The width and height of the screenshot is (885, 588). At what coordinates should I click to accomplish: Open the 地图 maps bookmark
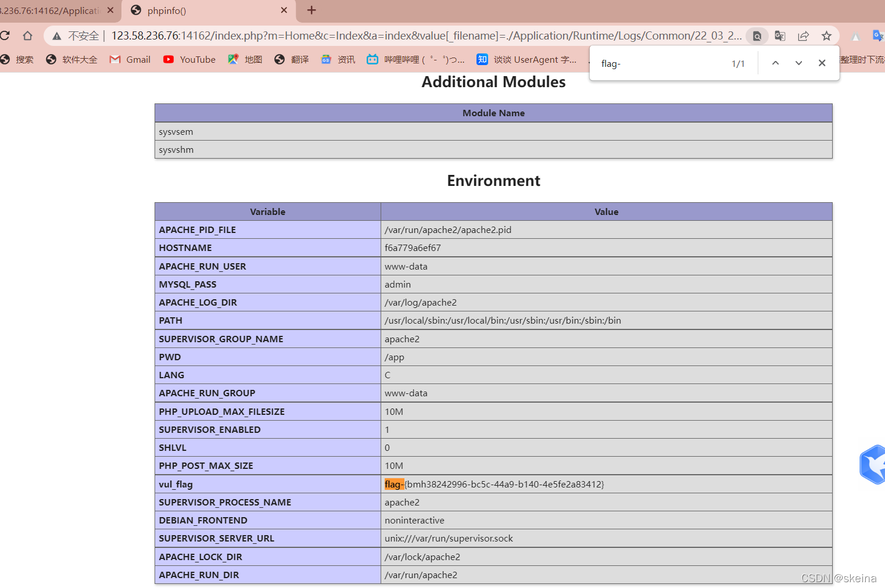point(232,59)
